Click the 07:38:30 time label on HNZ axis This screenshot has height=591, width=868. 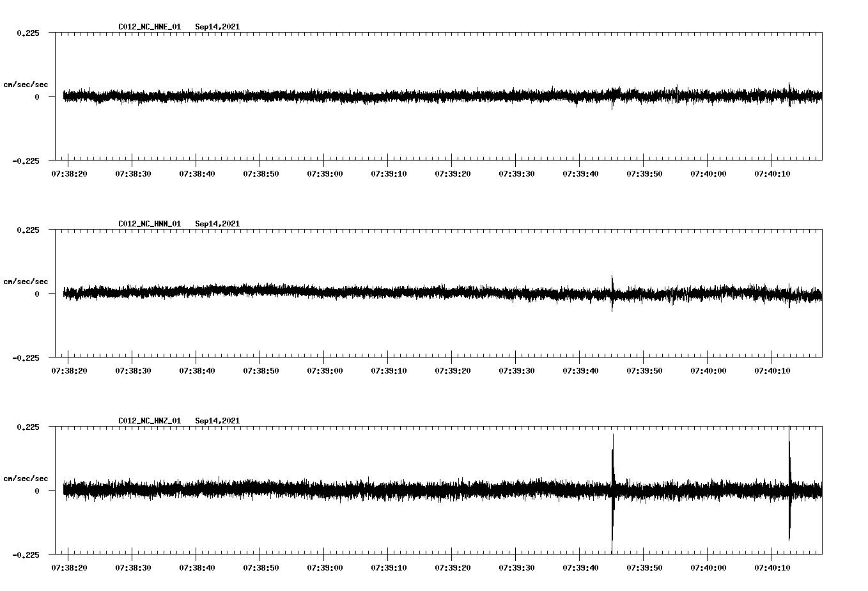(133, 568)
